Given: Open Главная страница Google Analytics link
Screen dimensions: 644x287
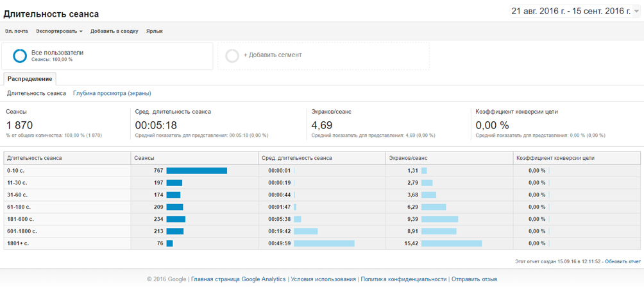Looking at the screenshot, I should pyautogui.click(x=239, y=279).
